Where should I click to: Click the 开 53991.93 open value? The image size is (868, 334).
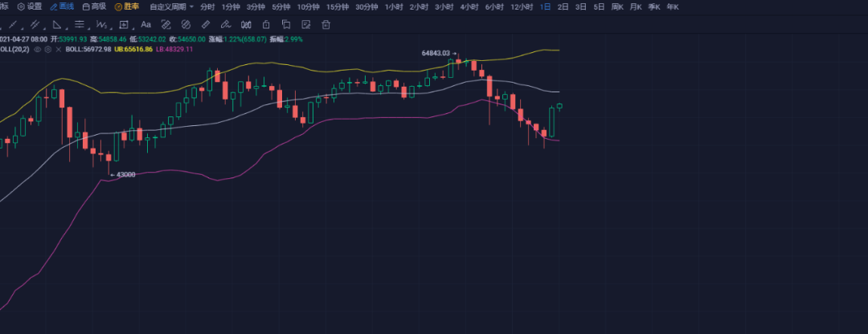68,39
